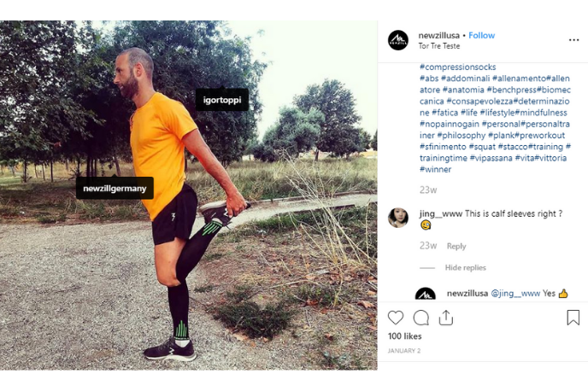Open the #winner hashtag

tap(435, 169)
